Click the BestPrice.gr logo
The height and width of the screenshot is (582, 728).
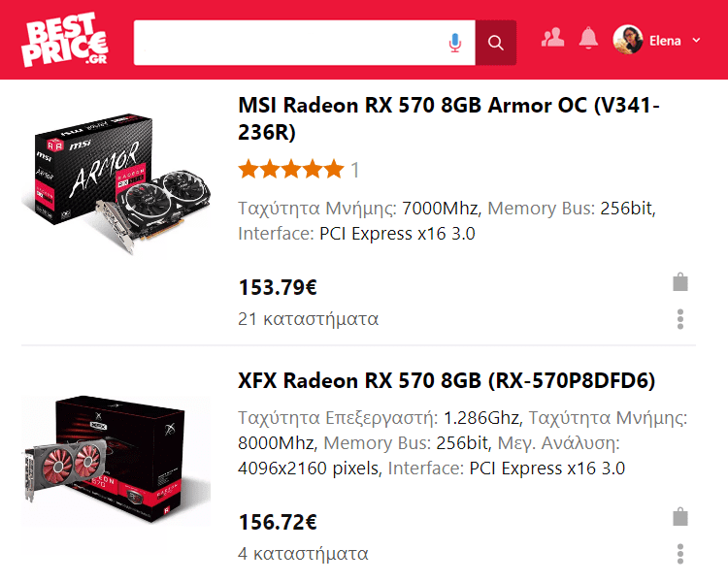(x=64, y=40)
